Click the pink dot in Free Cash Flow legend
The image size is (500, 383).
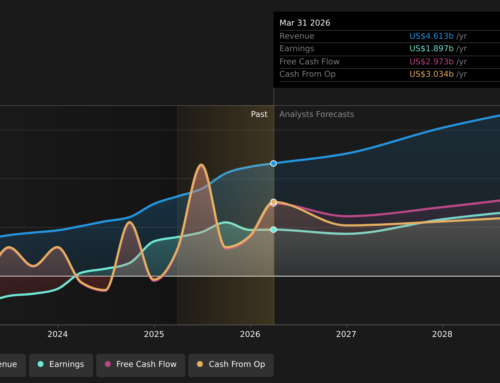pos(108,364)
